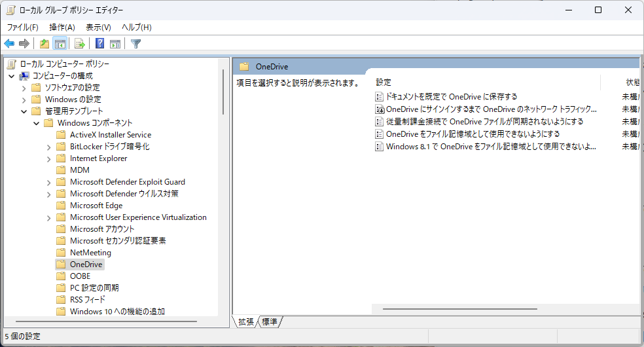This screenshot has width=644, height=347.
Task: Select Microsoft セカンダリ認証要素 in tree
Action: point(118,241)
